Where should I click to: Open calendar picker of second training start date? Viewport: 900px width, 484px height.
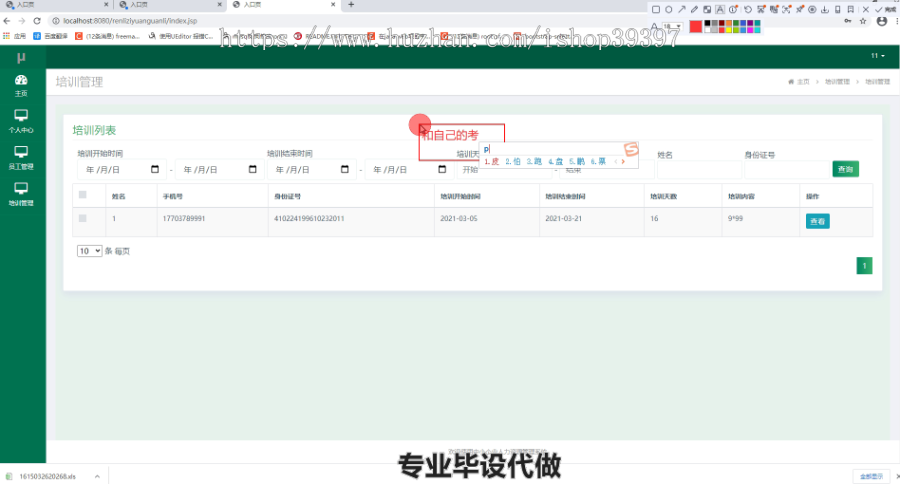tap(253, 169)
